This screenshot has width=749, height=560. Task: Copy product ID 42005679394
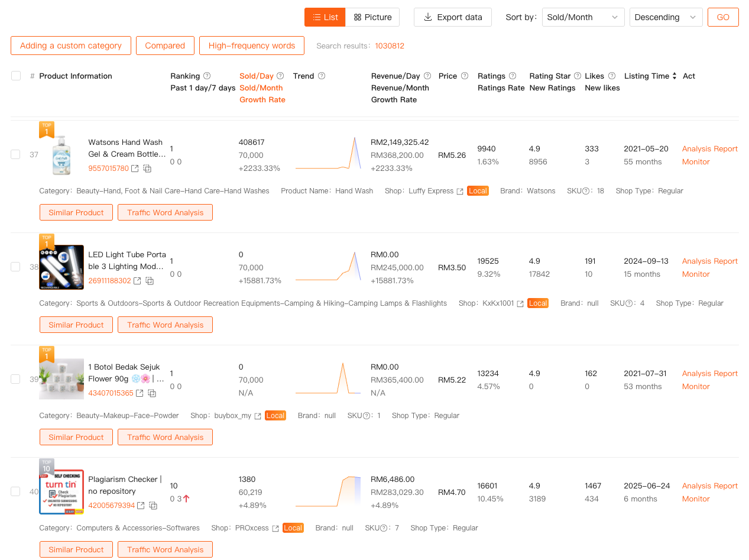[153, 506]
